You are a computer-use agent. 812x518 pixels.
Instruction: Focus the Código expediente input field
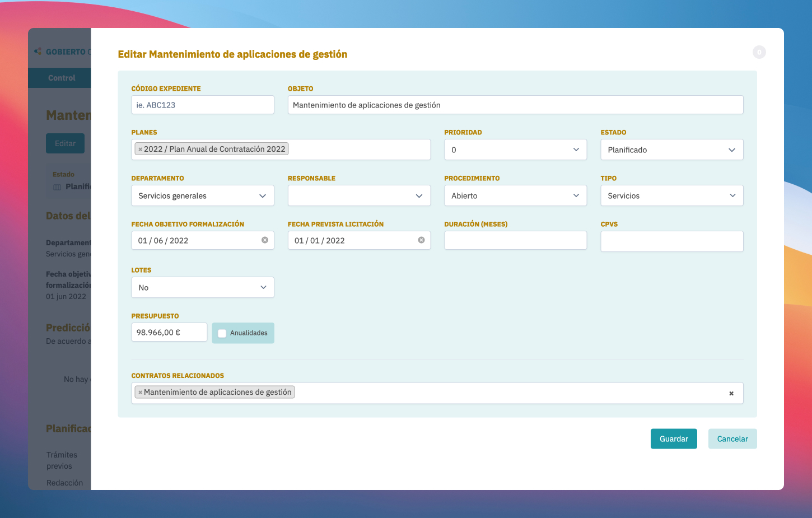click(203, 105)
